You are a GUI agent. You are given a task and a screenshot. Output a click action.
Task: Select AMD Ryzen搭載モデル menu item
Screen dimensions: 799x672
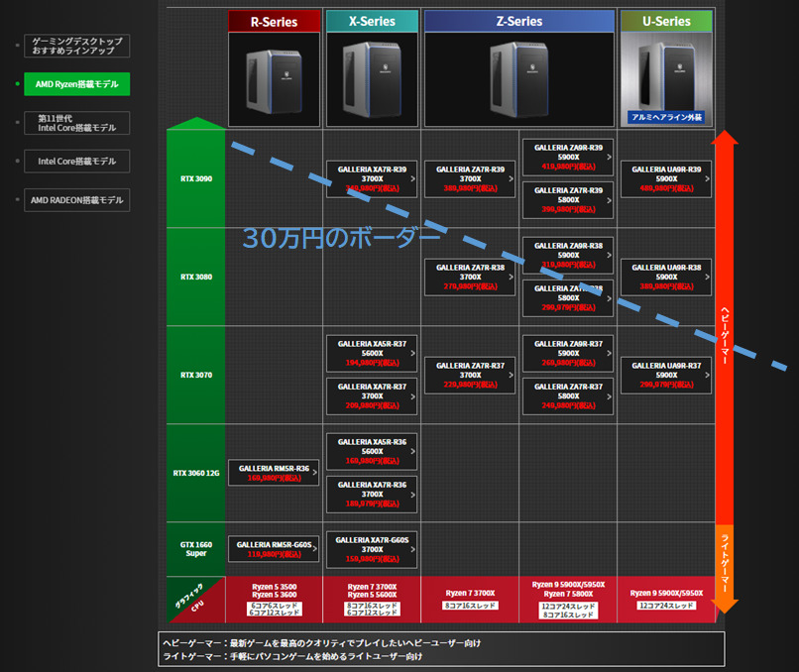77,84
